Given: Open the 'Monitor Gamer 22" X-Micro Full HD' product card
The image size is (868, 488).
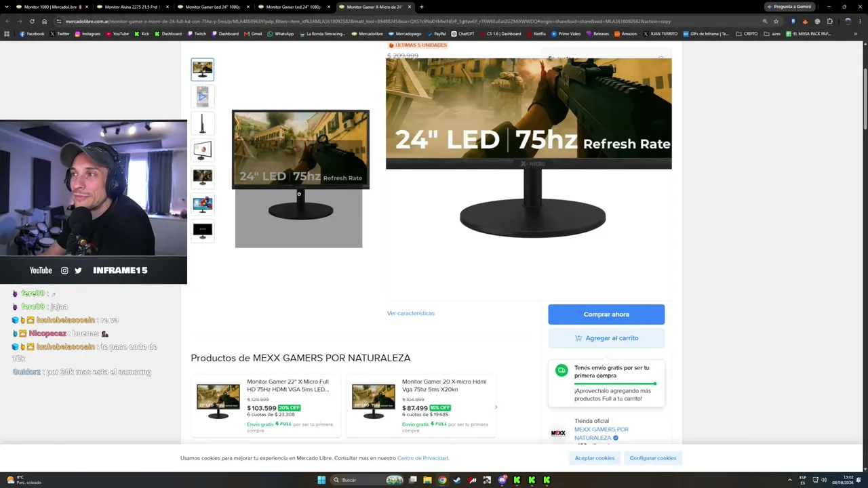Looking at the screenshot, I should click(x=267, y=405).
